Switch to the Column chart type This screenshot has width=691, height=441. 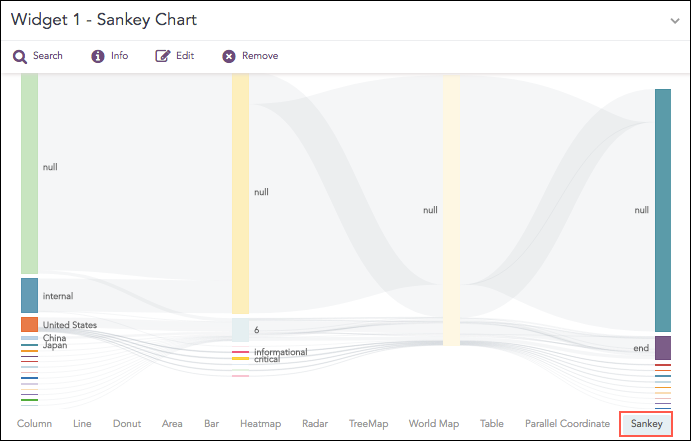[34, 424]
